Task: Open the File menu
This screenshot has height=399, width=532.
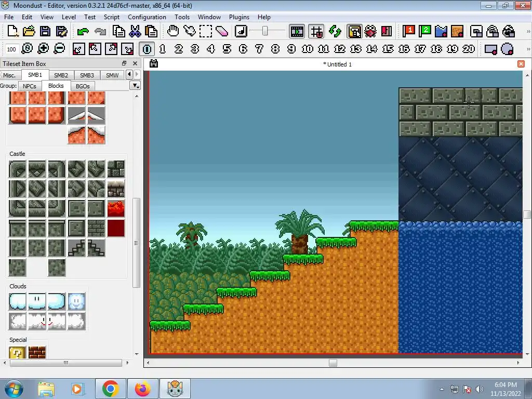Action: point(9,17)
